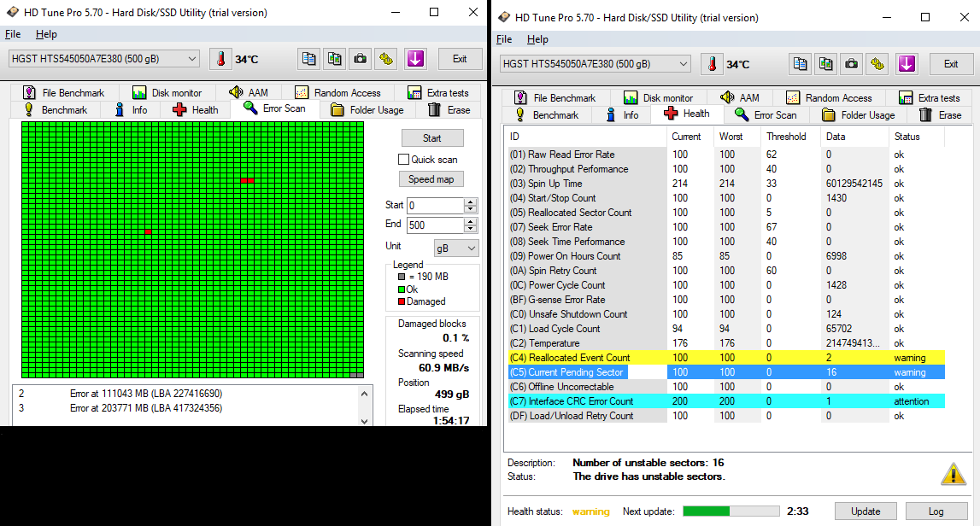Viewport: 980px width, 526px height.
Task: Open File menu in right window
Action: tap(504, 39)
